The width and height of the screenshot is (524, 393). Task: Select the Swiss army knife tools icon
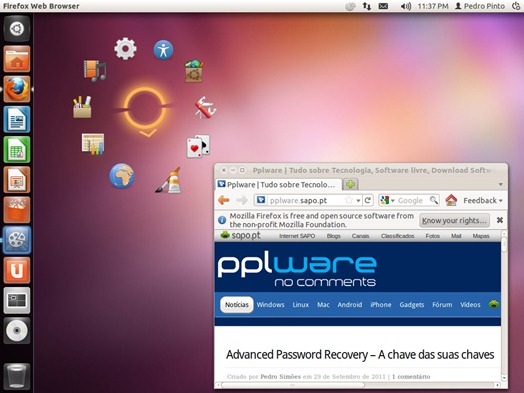click(x=205, y=108)
